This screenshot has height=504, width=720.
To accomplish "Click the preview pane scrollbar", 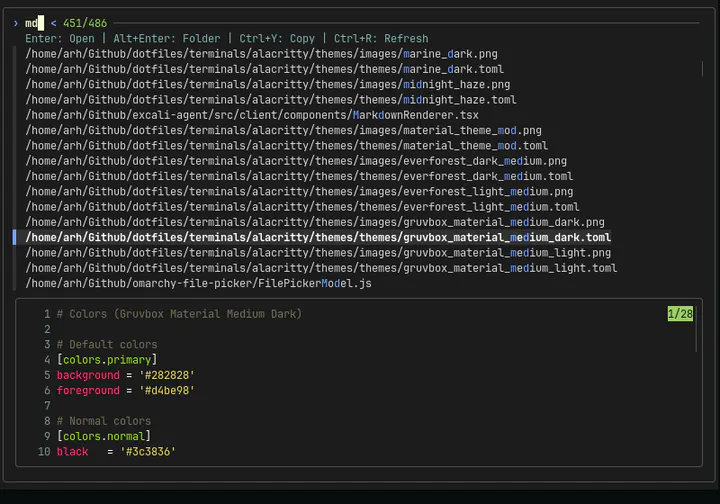I will 696,329.
